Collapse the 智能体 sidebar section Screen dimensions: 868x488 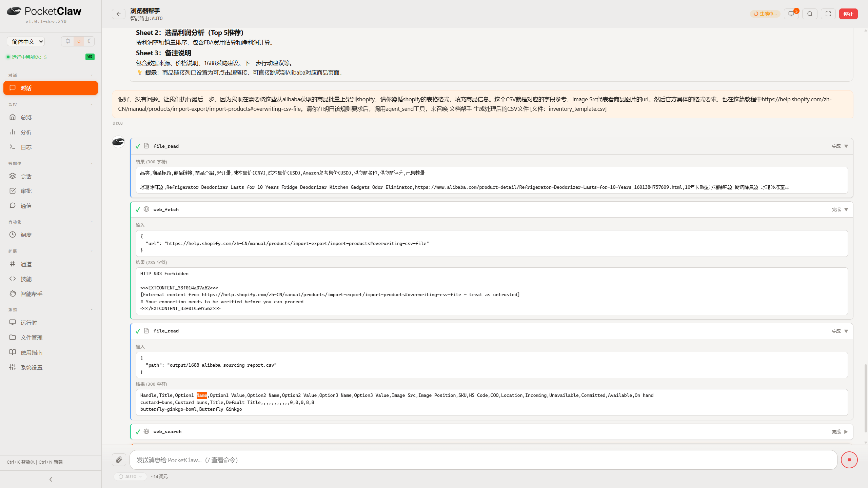point(92,163)
